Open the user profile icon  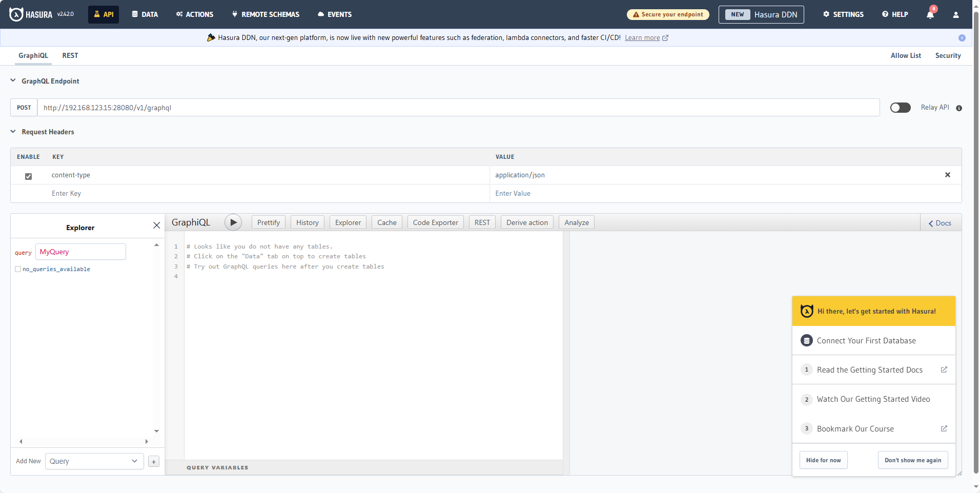[956, 15]
